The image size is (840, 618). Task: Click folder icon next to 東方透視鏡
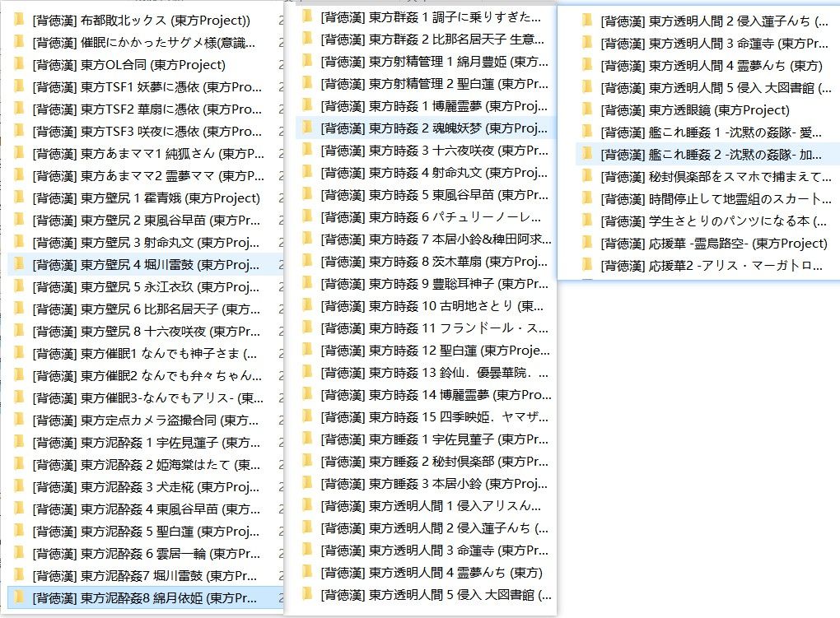pos(587,109)
